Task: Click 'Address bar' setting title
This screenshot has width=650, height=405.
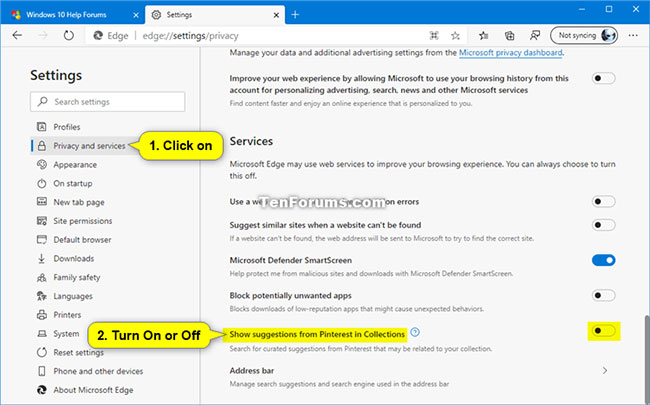Action: [x=252, y=371]
